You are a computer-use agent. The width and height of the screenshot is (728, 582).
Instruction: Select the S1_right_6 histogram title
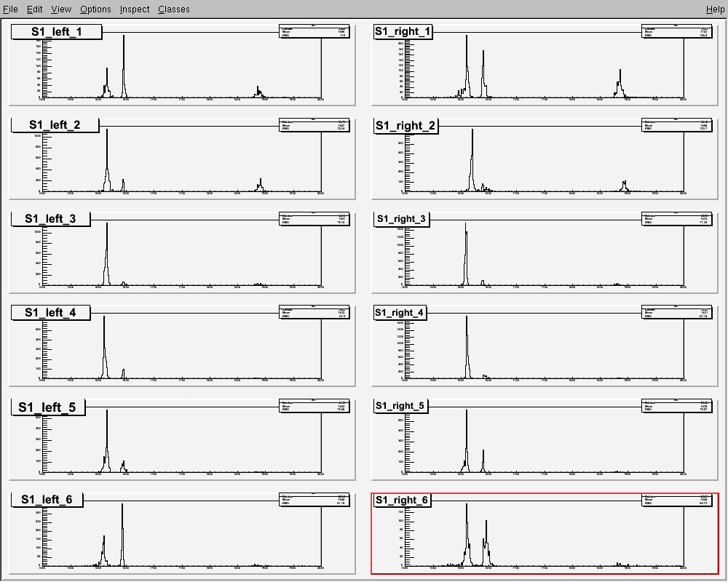click(402, 500)
